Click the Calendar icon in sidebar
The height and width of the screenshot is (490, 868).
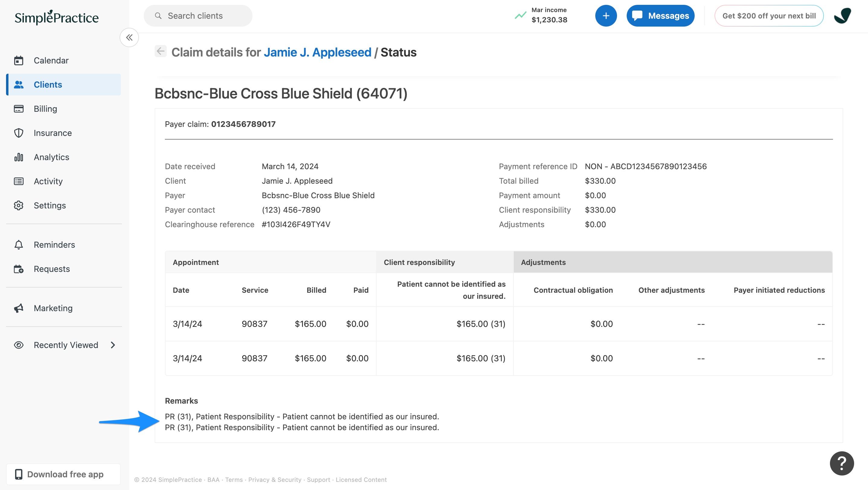[x=18, y=60]
